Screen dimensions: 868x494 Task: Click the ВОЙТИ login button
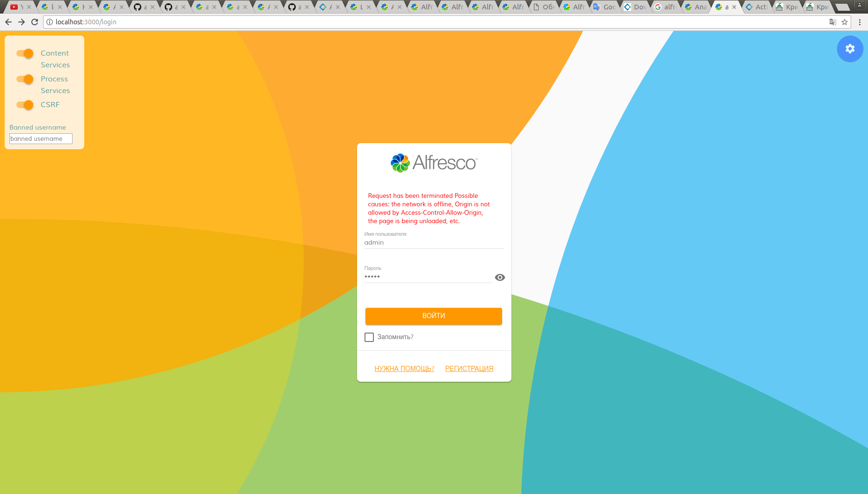[434, 316]
